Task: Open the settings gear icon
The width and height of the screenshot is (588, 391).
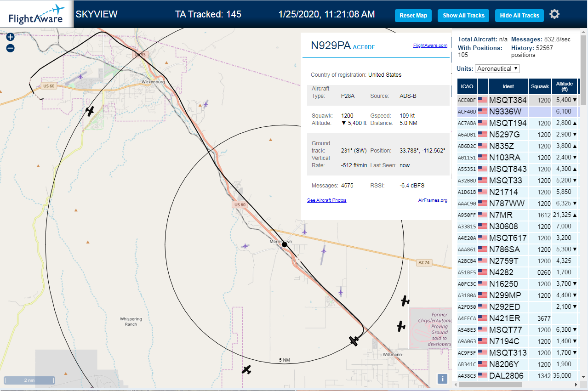Action: [555, 14]
